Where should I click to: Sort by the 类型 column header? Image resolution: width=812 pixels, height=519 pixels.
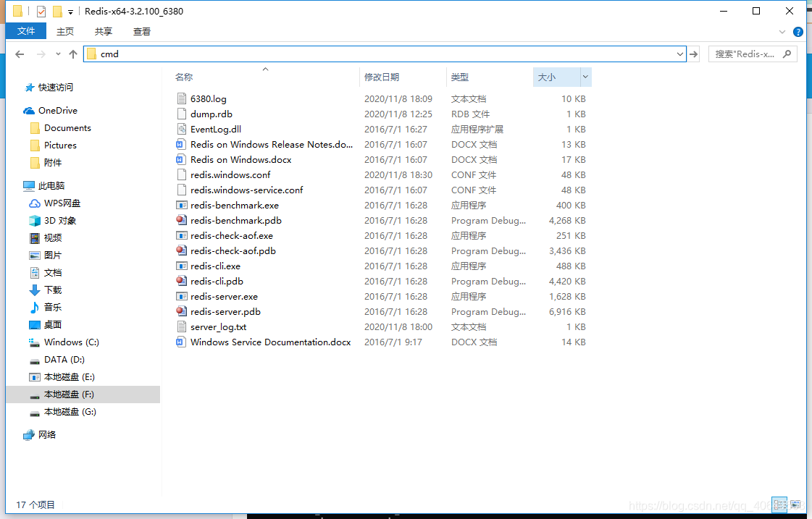coord(460,77)
